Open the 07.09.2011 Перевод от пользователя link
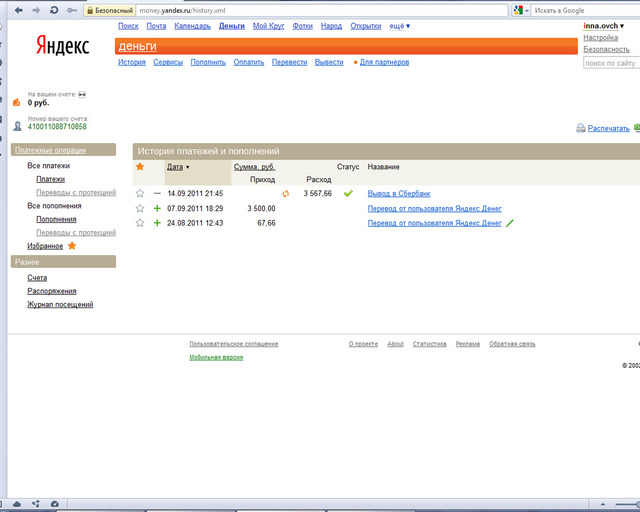This screenshot has height=512, width=640. (x=434, y=209)
